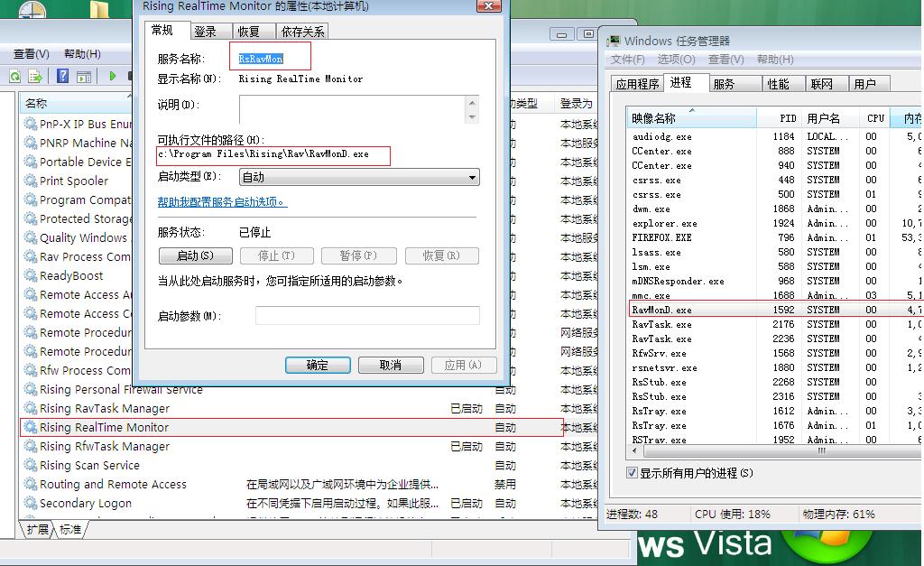The width and height of the screenshot is (924, 566).
Task: Sort services by 名称 column header
Action: 76,103
